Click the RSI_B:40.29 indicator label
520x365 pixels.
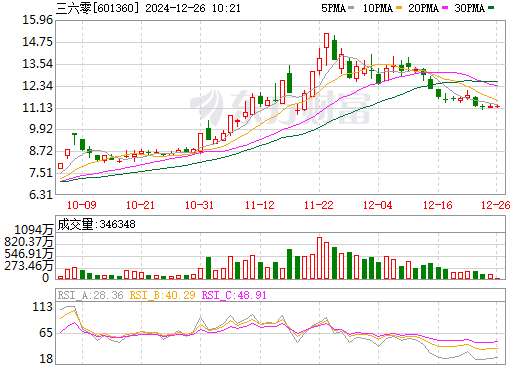pyautogui.click(x=162, y=295)
